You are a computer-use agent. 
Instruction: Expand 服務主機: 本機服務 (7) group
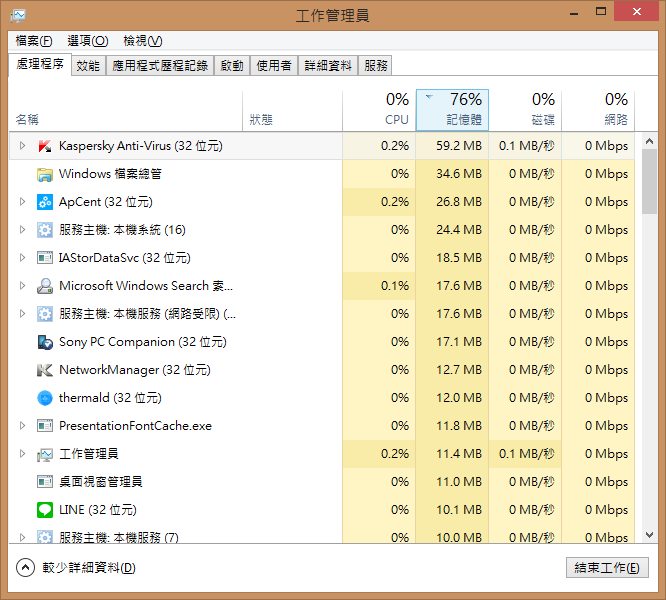tap(23, 538)
